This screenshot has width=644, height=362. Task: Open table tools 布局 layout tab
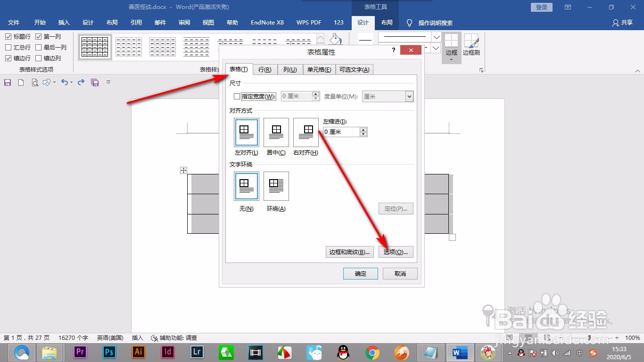tap(387, 23)
